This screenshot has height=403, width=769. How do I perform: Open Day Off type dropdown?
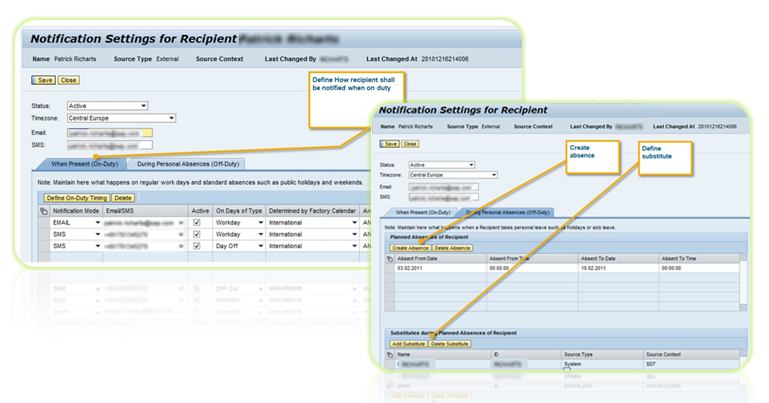point(260,246)
